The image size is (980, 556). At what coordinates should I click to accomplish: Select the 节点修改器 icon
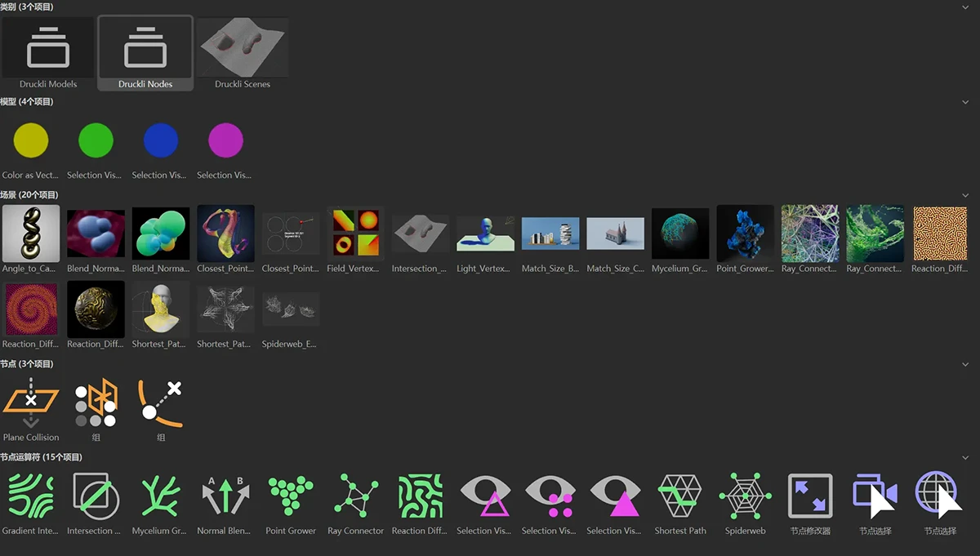(810, 496)
